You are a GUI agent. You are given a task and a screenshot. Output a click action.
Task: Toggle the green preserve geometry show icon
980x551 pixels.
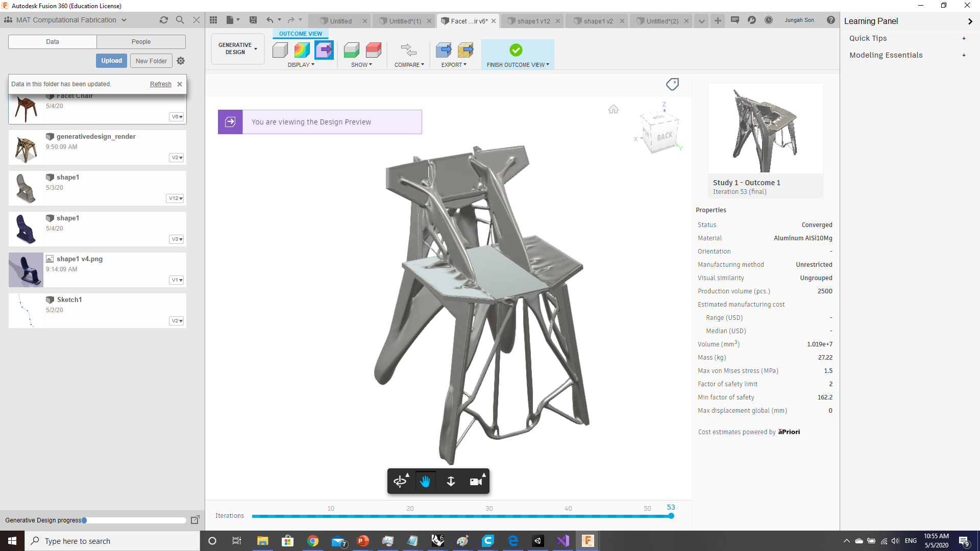(x=352, y=50)
